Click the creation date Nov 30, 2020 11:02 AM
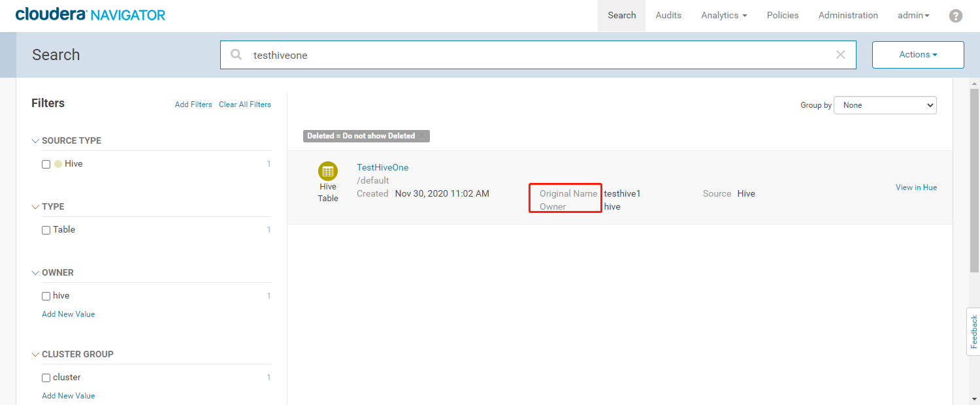The width and height of the screenshot is (980, 405). (x=442, y=193)
